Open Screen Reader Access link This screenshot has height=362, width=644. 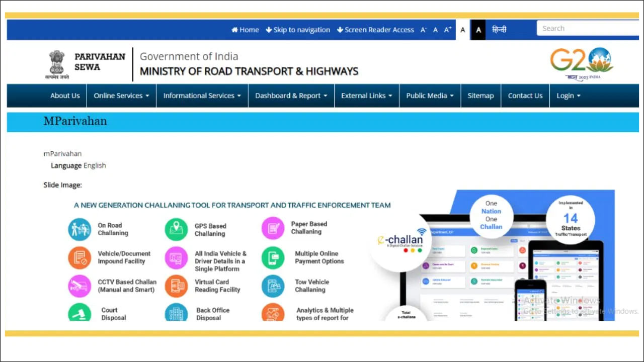[x=375, y=30]
